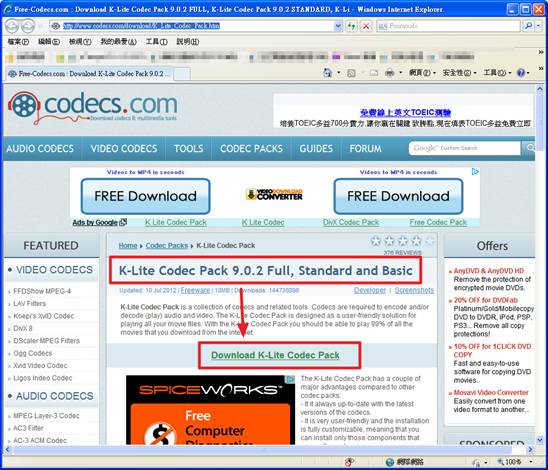This screenshot has width=548, height=470.
Task: Click the Refresh page icon
Action: [351, 26]
